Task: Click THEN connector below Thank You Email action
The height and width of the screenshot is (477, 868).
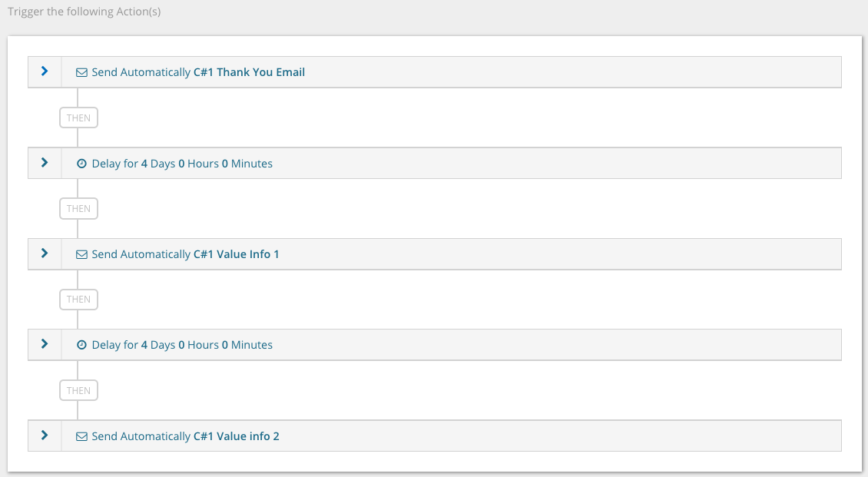Action: (x=78, y=118)
